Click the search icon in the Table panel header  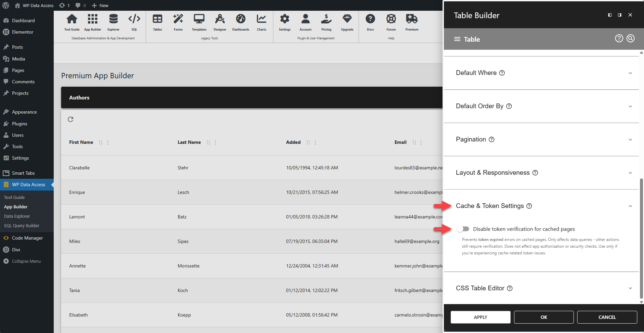(630, 38)
